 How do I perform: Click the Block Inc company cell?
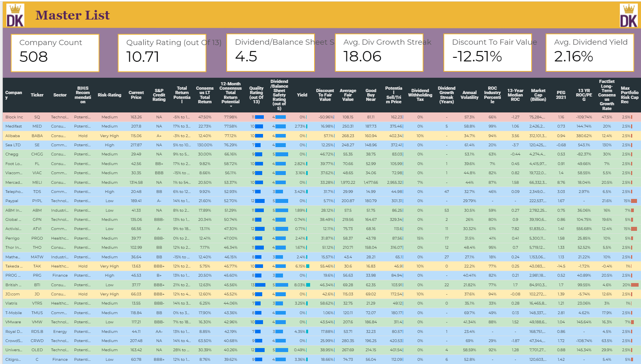[x=14, y=117]
